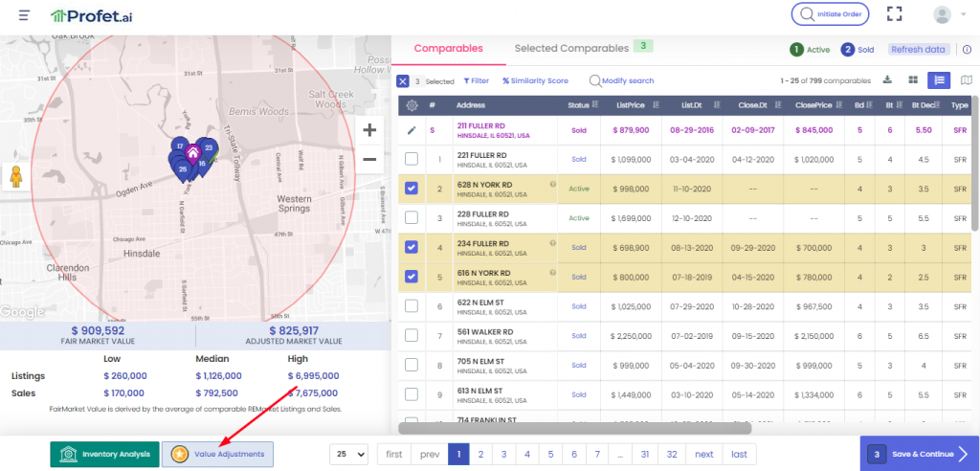Open the table column settings gear

[x=412, y=105]
